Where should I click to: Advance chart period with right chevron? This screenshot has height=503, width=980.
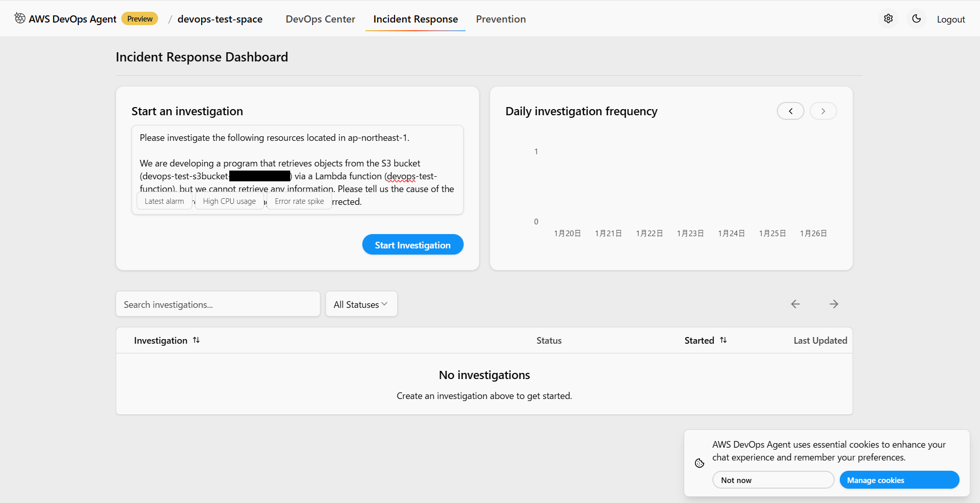click(823, 111)
